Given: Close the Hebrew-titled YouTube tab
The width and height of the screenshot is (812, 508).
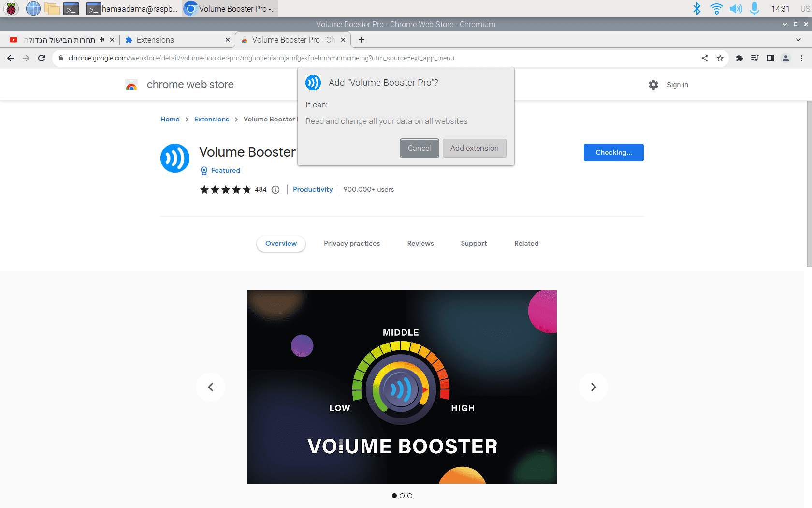Looking at the screenshot, I should pyautogui.click(x=112, y=40).
